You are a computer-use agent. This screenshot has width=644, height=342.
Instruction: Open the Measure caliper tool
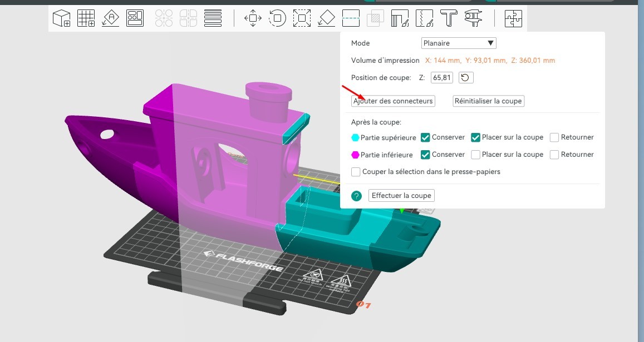point(473,18)
